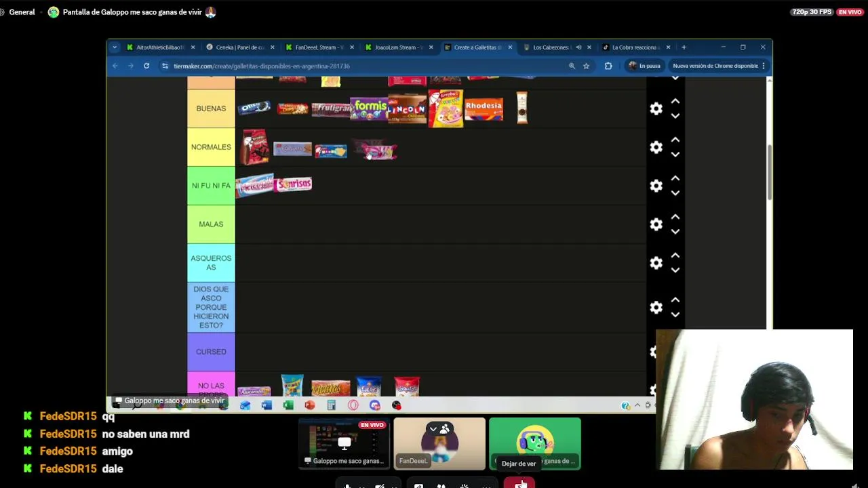Viewport: 868px width, 488px height.
Task: Open settings gear for BUENAS tier
Action: 656,108
